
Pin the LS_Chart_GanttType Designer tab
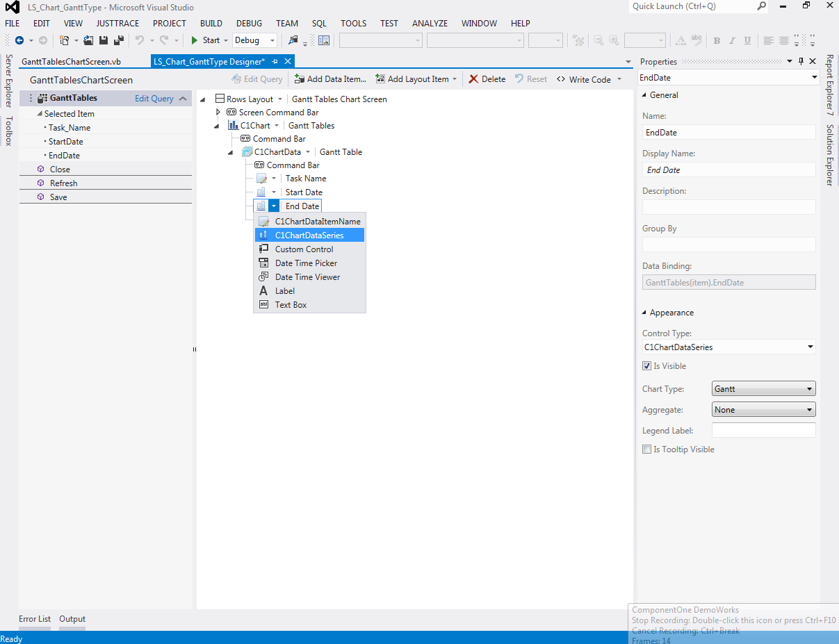click(x=275, y=61)
